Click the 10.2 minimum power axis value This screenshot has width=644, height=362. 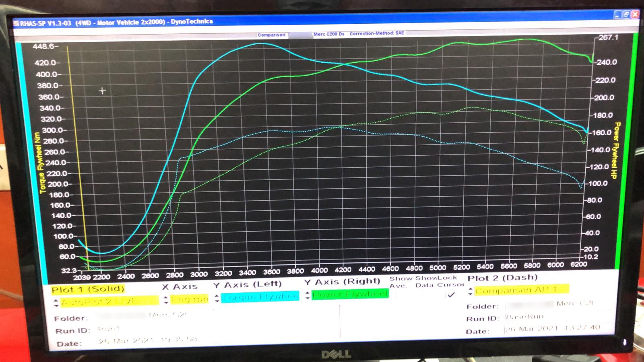(591, 257)
